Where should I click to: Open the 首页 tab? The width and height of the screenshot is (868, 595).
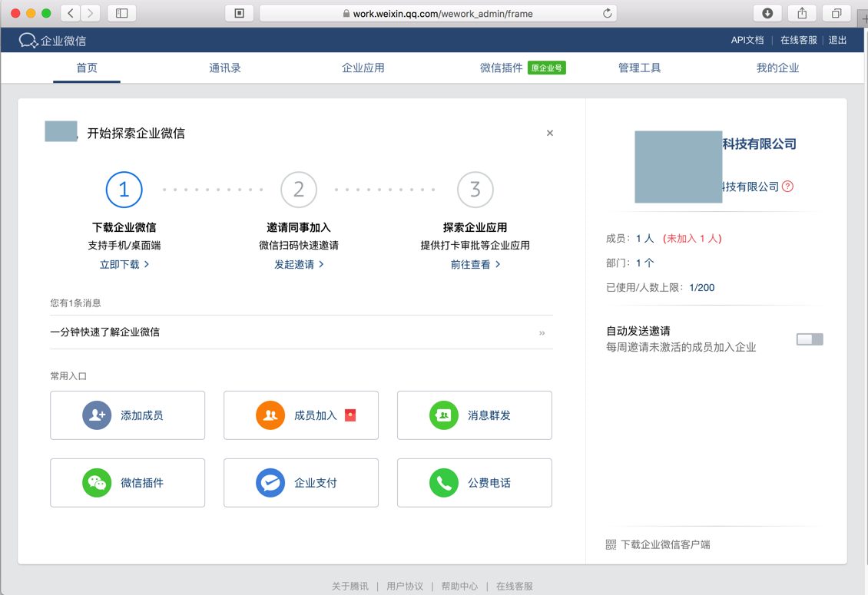[87, 68]
